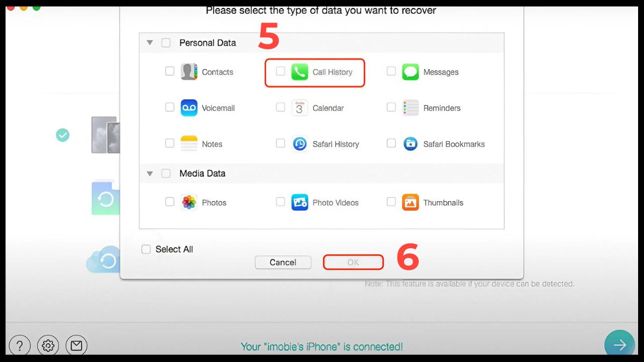The image size is (644, 362).
Task: Click the Contacts app icon
Action: click(x=189, y=72)
